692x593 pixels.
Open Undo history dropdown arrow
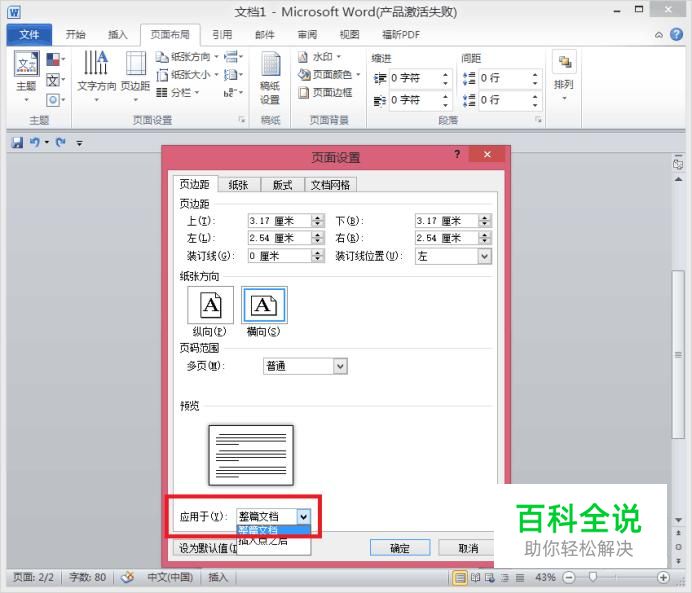click(46, 143)
